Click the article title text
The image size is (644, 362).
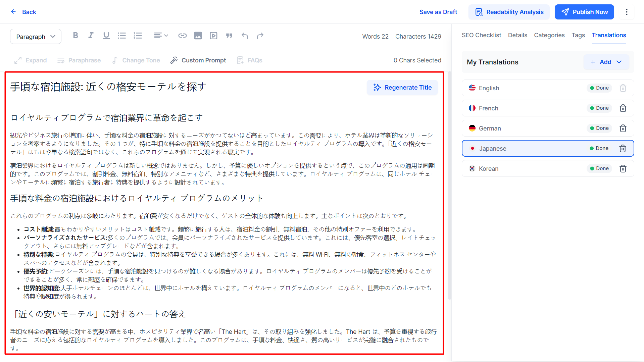pyautogui.click(x=108, y=87)
